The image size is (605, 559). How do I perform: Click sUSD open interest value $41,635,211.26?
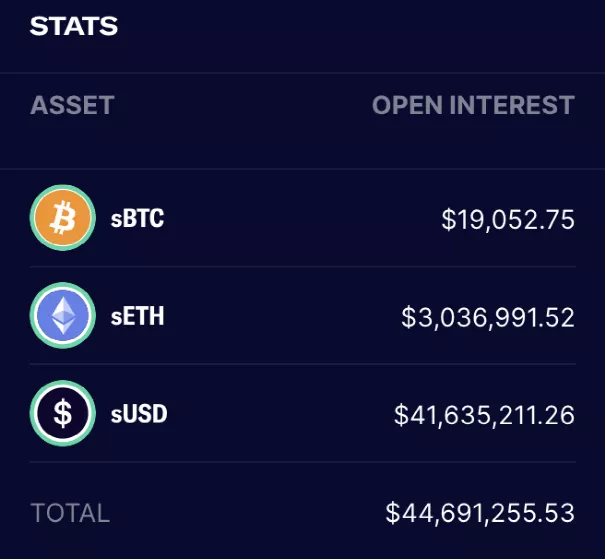485,415
